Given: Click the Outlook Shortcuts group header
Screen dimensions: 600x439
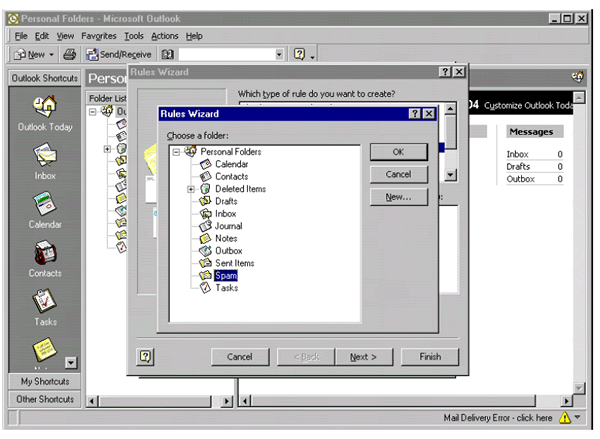Looking at the screenshot, I should click(45, 78).
